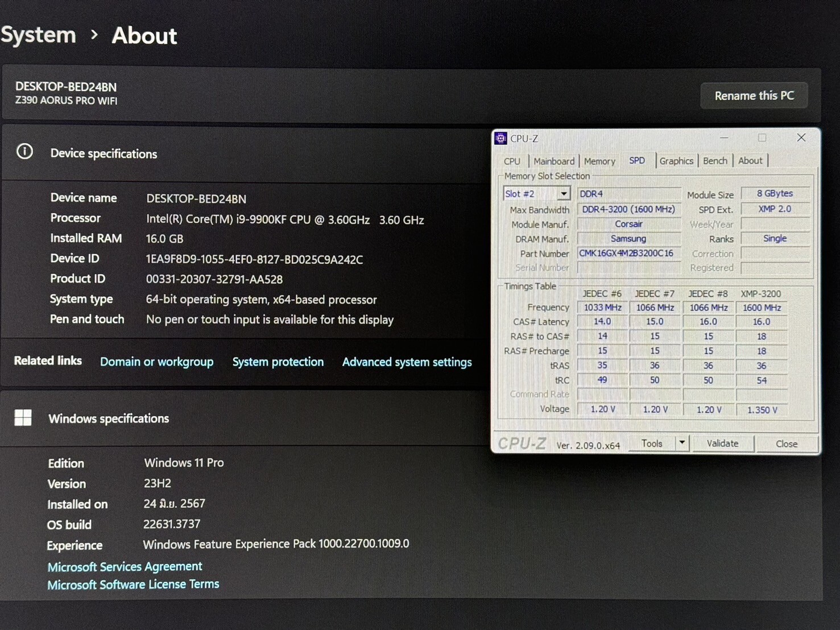
Task: Switch to the Bench tab in CPU-Z
Action: [715, 161]
